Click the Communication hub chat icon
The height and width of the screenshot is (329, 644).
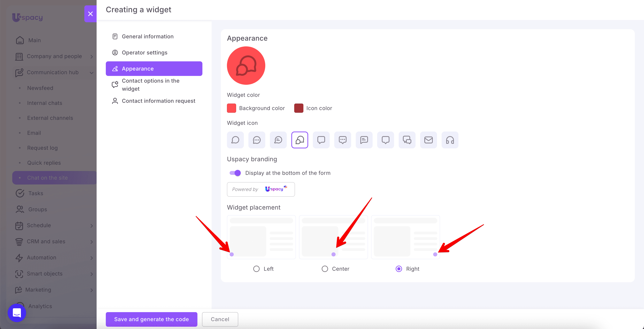coord(19,72)
